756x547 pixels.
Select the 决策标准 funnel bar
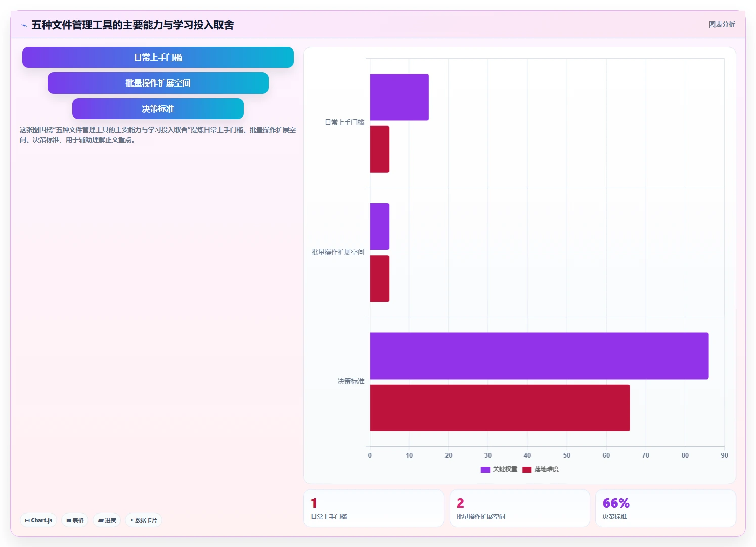click(x=158, y=109)
